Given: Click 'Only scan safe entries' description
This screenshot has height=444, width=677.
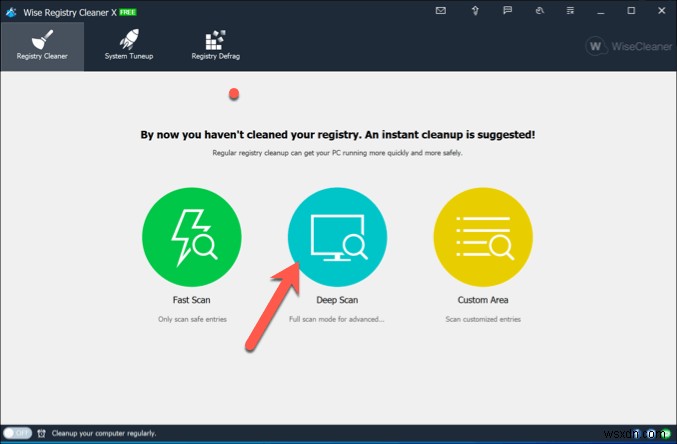Looking at the screenshot, I should point(192,319).
